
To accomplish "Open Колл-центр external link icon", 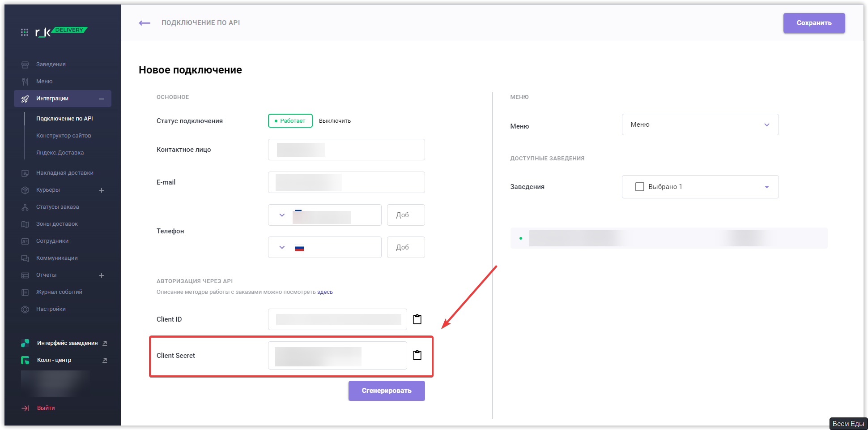I will tap(105, 360).
